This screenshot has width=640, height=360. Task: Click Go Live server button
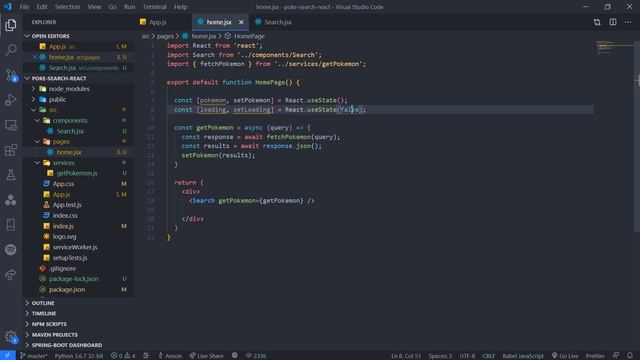pyautogui.click(x=565, y=356)
